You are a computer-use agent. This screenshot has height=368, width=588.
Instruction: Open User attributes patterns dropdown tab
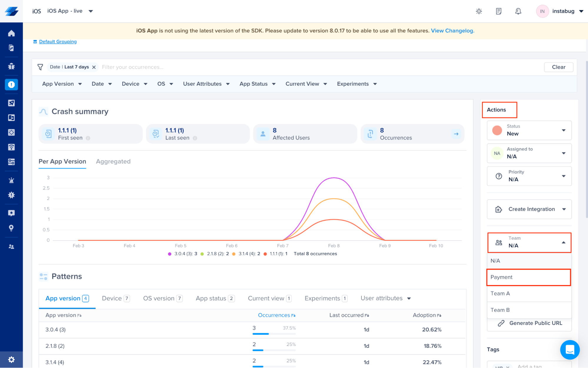point(386,299)
